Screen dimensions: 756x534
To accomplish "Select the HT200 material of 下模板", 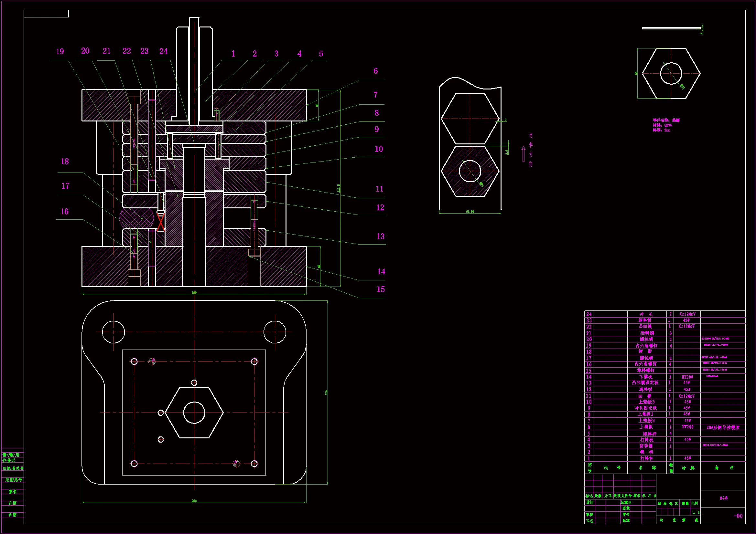I will (687, 377).
